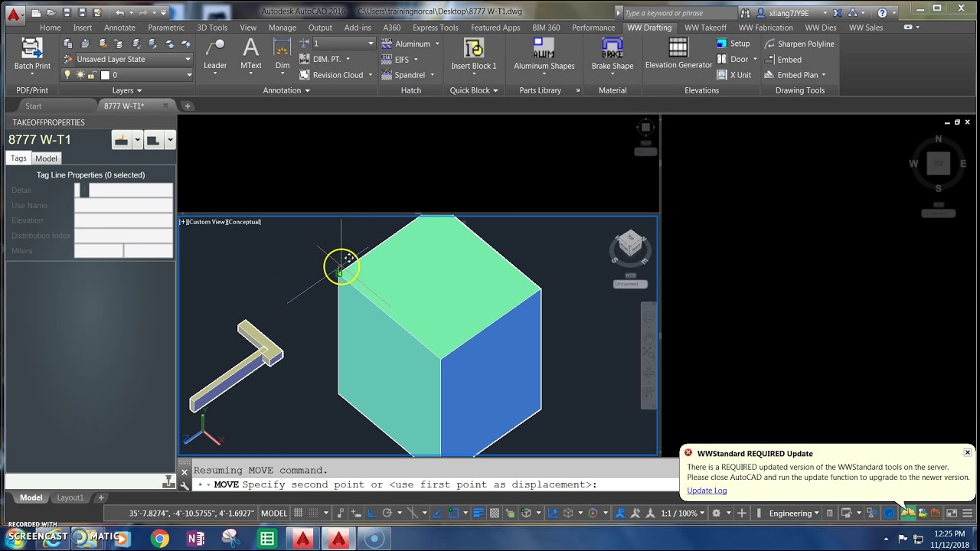The height and width of the screenshot is (551, 980).
Task: Launch the Elevation Generator
Action: click(x=678, y=54)
